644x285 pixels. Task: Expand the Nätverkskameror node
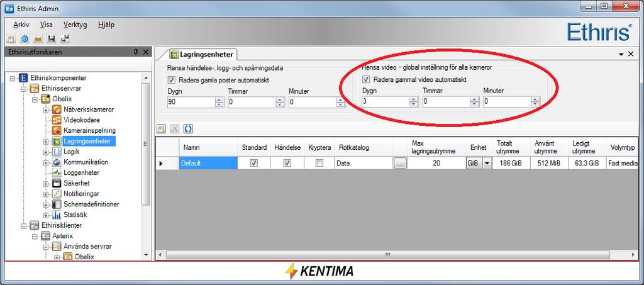[45, 109]
